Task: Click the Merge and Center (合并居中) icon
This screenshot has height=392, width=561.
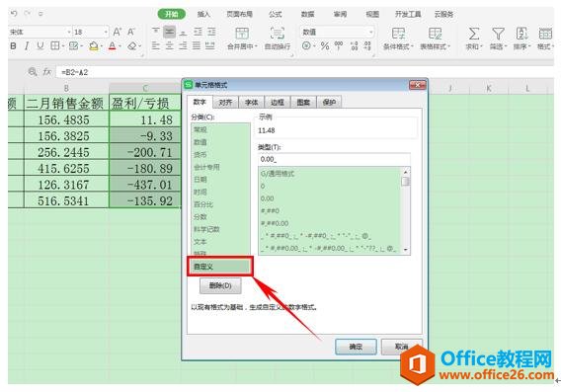Action: [242, 34]
